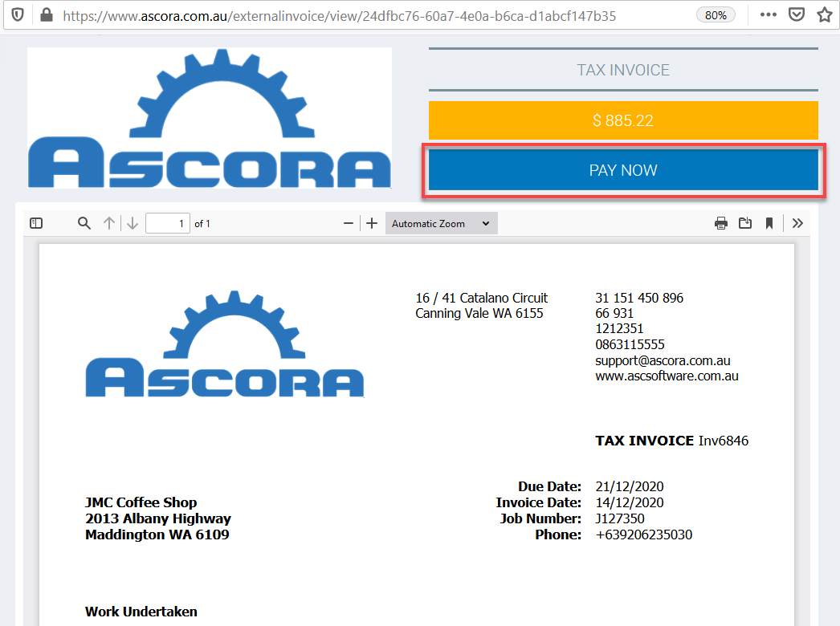Reset the 80% zoom level badge
This screenshot has height=626, width=840.
pyautogui.click(x=716, y=14)
